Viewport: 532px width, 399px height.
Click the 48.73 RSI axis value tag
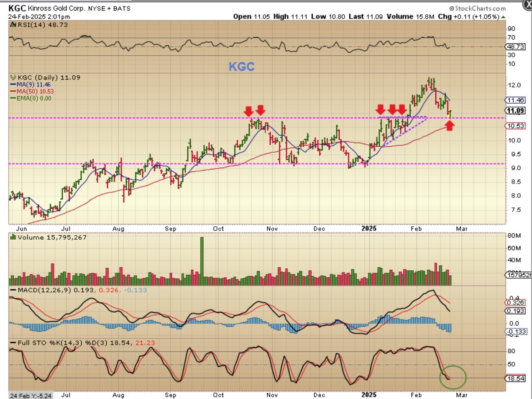515,47
